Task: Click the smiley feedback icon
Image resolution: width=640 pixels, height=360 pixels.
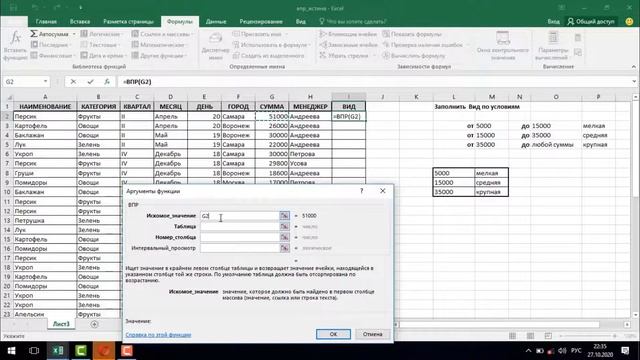Action: 629,21
